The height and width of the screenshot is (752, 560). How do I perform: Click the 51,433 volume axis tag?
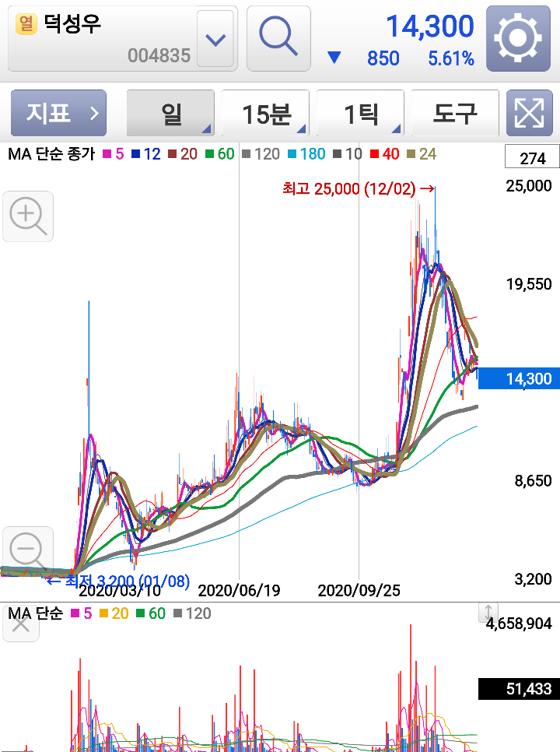(x=519, y=689)
